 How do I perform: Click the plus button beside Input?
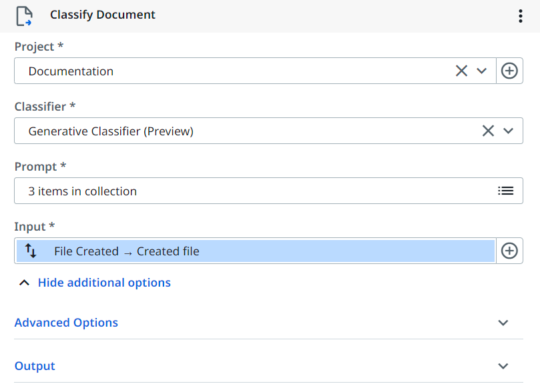click(509, 251)
